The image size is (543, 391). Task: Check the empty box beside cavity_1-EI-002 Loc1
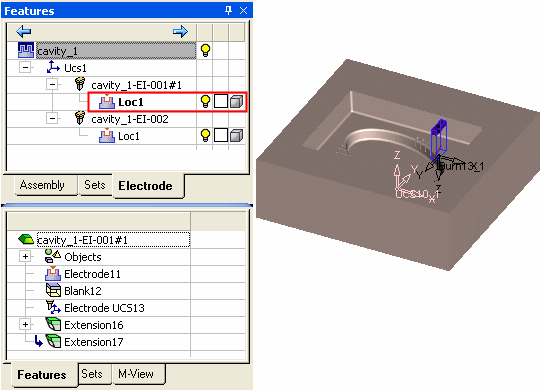pyautogui.click(x=221, y=135)
